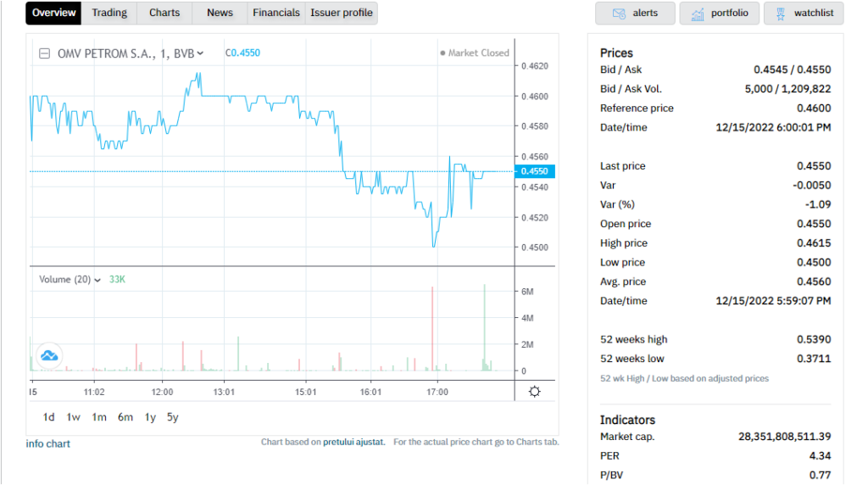Click the watchlist pin icon
Screen dimensions: 868x485
[779, 14]
